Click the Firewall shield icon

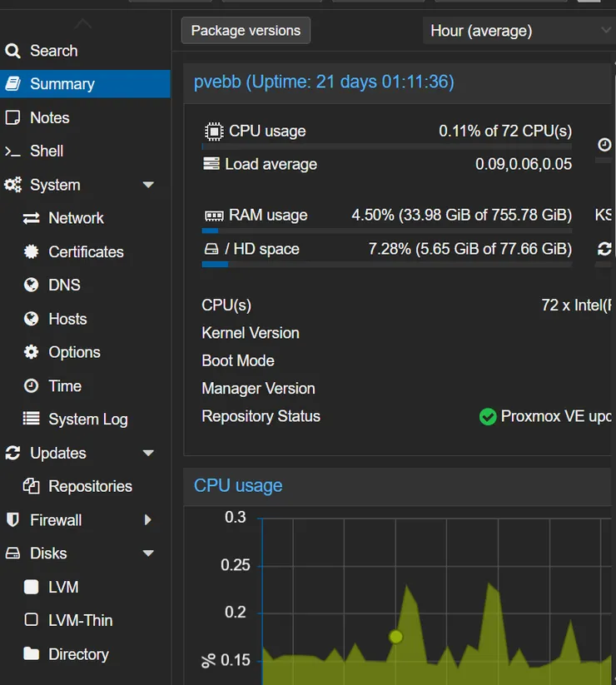pos(12,520)
